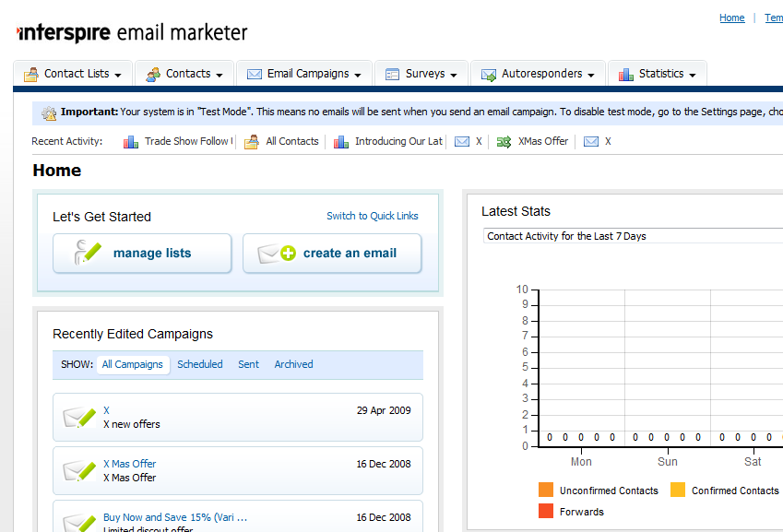Open the Contacts menu
Viewport: 783px width, 532px height.
pyautogui.click(x=184, y=74)
